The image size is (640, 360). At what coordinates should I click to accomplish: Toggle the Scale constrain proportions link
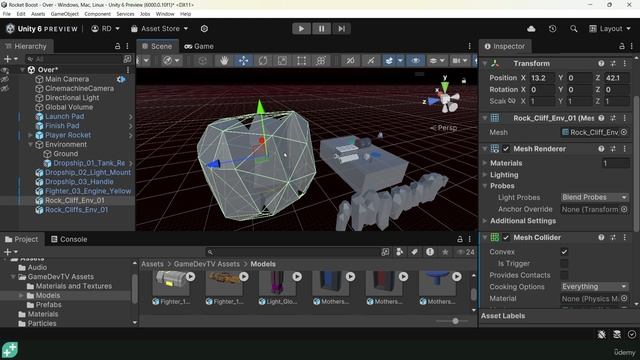[x=512, y=101]
